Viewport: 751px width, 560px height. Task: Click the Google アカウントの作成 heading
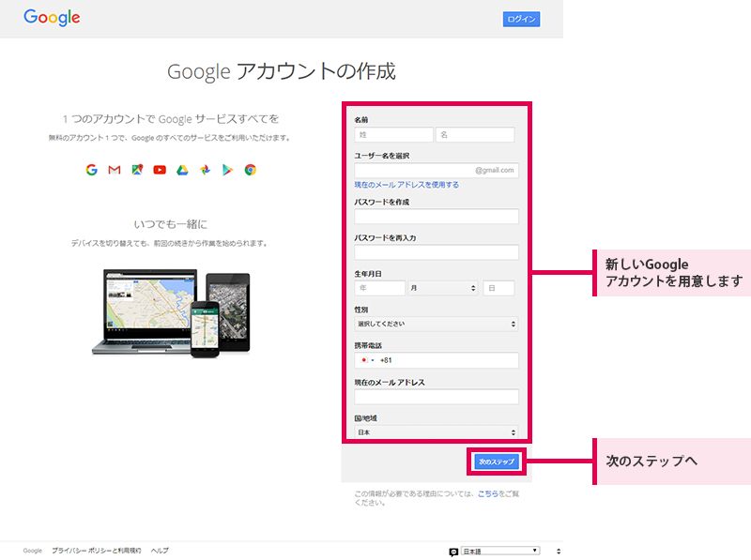[281, 72]
